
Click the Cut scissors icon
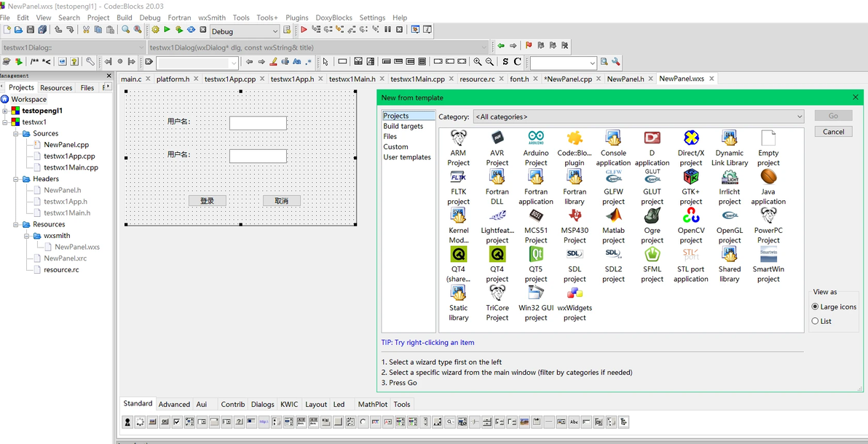pos(86,30)
